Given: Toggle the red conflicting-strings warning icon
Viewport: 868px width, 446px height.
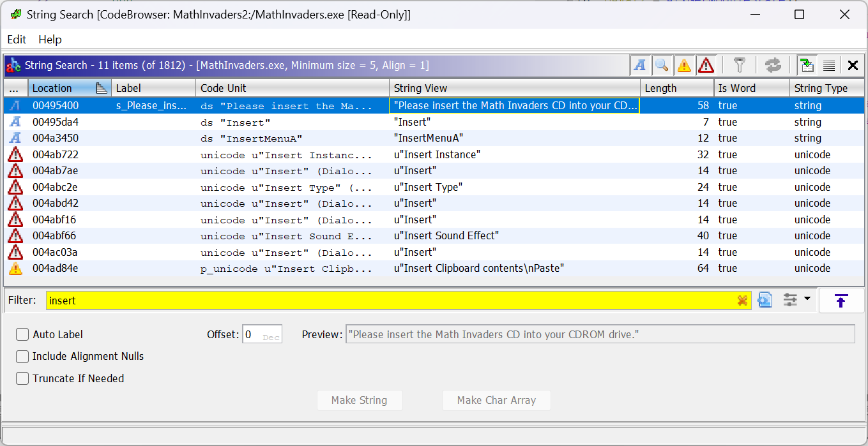Looking at the screenshot, I should pos(706,64).
